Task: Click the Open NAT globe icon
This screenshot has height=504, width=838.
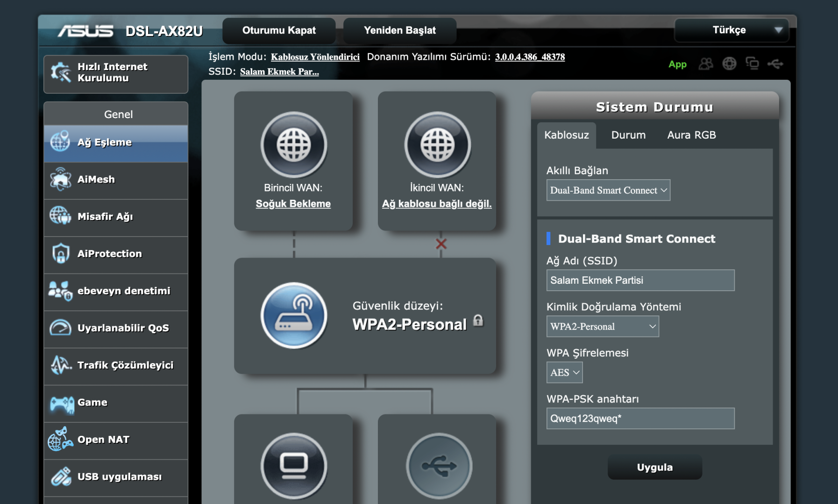Action: tap(60, 439)
